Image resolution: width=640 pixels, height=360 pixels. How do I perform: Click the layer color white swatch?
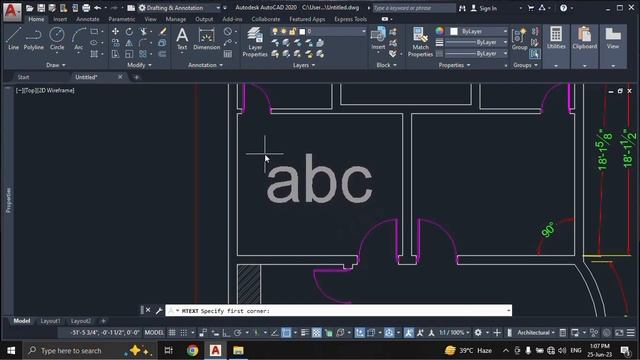tap(302, 31)
